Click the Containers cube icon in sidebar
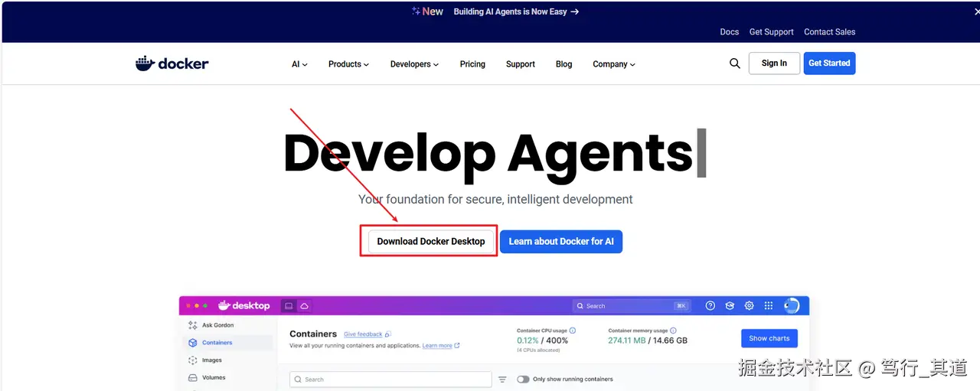 pos(192,343)
